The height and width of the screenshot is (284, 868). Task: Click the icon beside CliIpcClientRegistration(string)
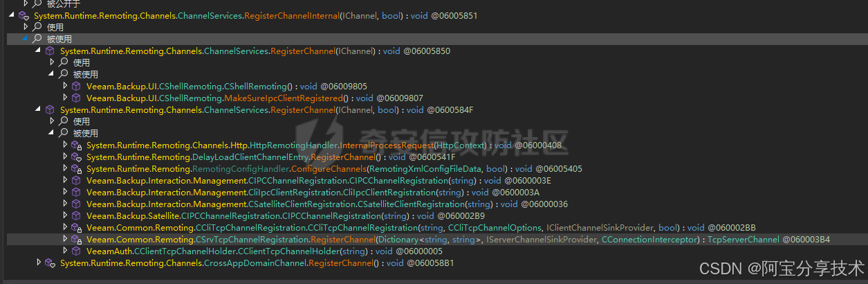point(76,192)
